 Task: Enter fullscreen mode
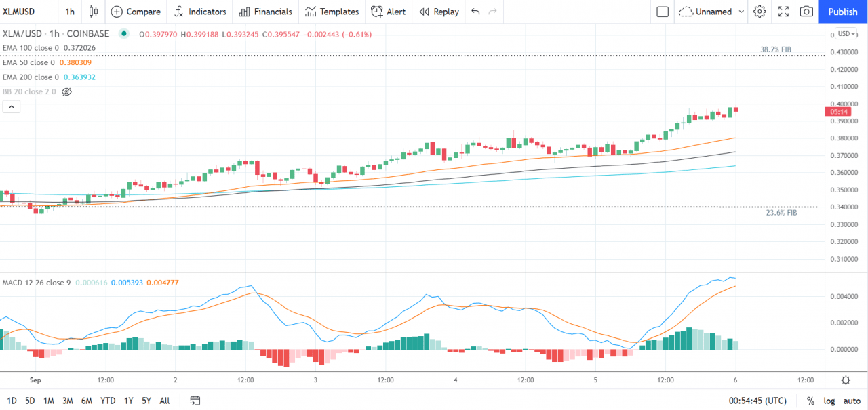pyautogui.click(x=783, y=12)
